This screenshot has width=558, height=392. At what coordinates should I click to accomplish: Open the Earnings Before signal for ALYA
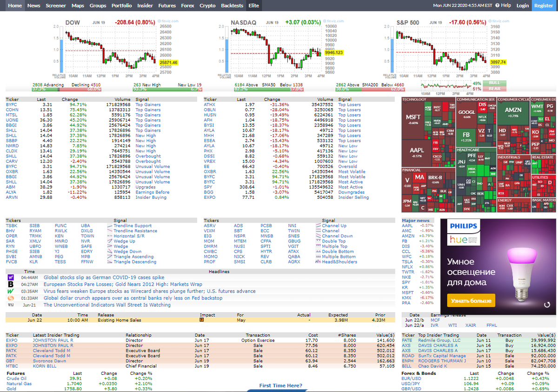coord(152,192)
